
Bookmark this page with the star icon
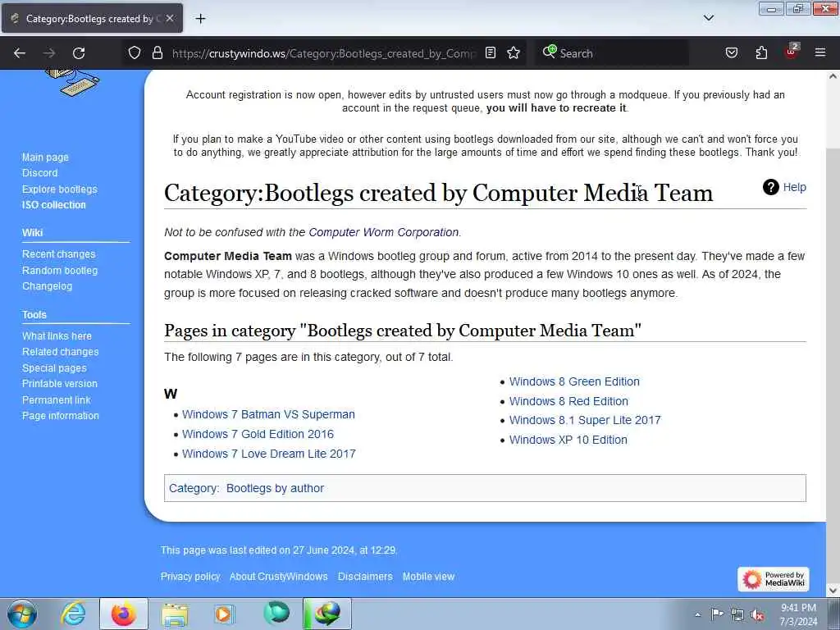[514, 52]
